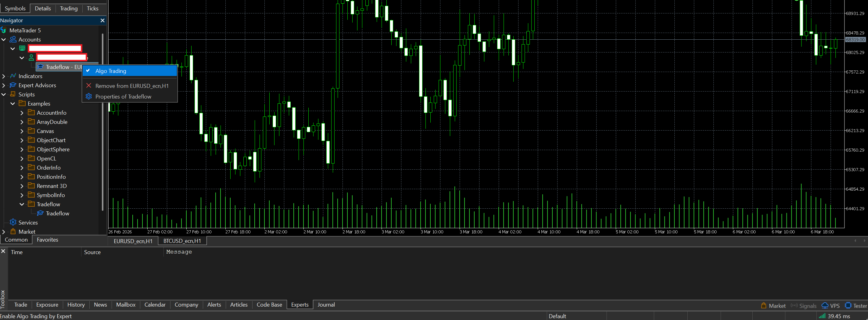The height and width of the screenshot is (320, 868).
Task: Click the Navigator vertical scrollbar
Action: [102, 121]
